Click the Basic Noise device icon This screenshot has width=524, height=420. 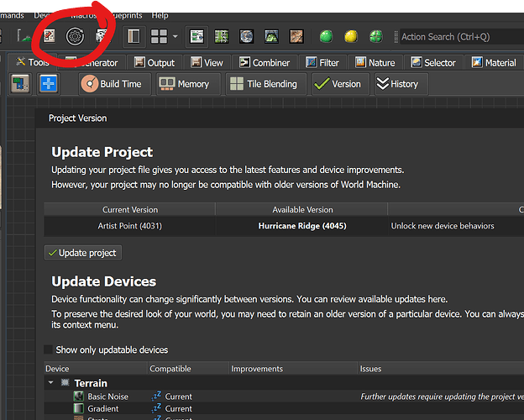(x=79, y=396)
